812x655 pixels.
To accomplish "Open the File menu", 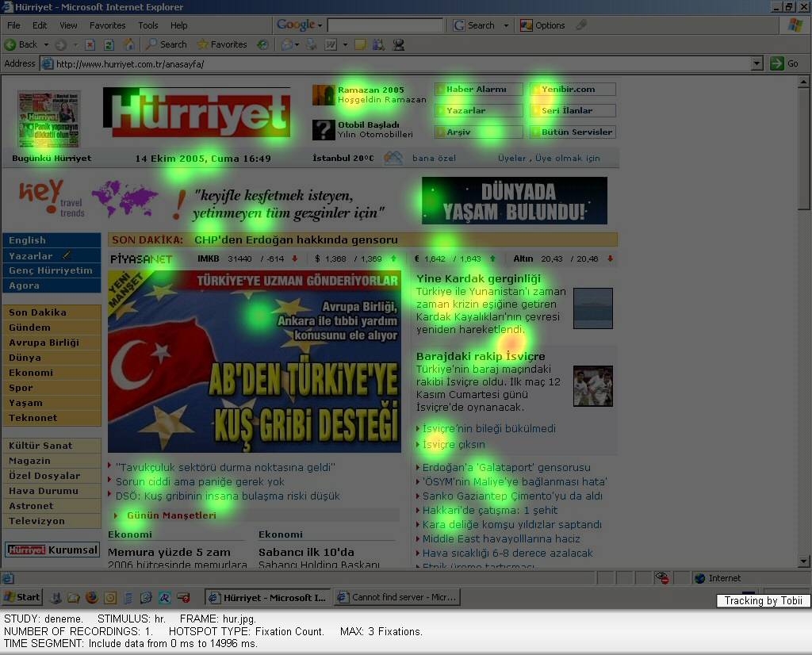I will [x=14, y=25].
